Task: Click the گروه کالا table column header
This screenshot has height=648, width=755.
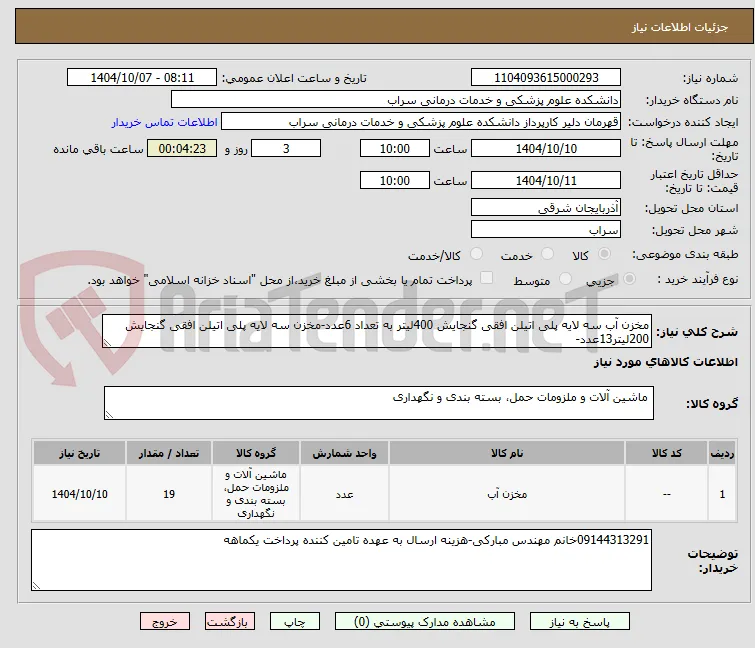Action: click(256, 453)
